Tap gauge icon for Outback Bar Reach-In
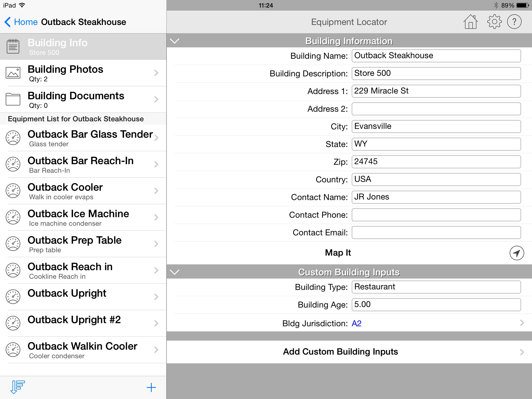Screen dimensions: 532x399 13,164
